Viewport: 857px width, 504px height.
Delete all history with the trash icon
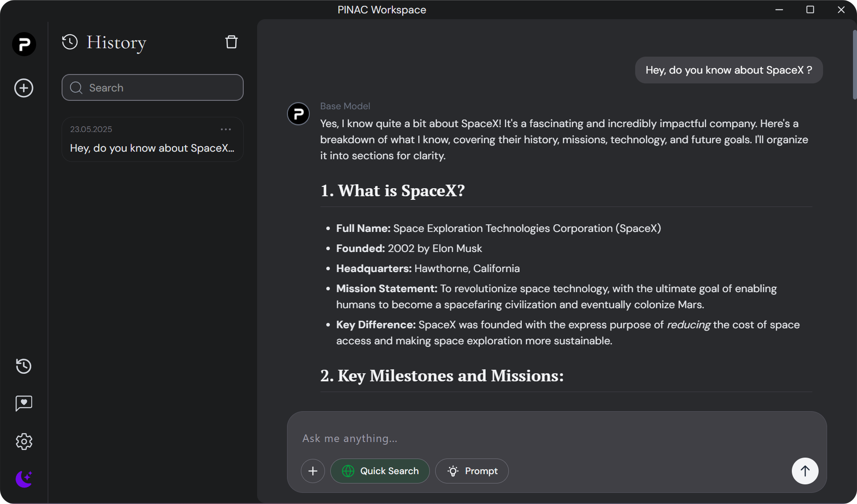tap(231, 42)
